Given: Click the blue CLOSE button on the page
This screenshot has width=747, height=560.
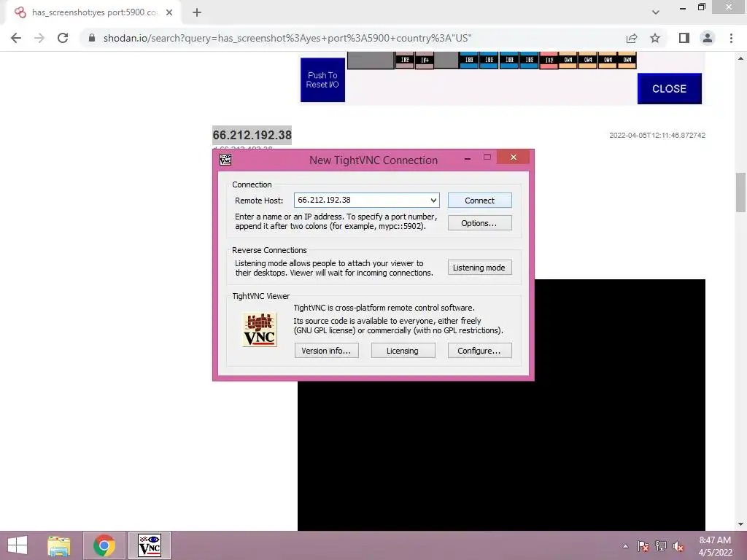Looking at the screenshot, I should coord(670,88).
